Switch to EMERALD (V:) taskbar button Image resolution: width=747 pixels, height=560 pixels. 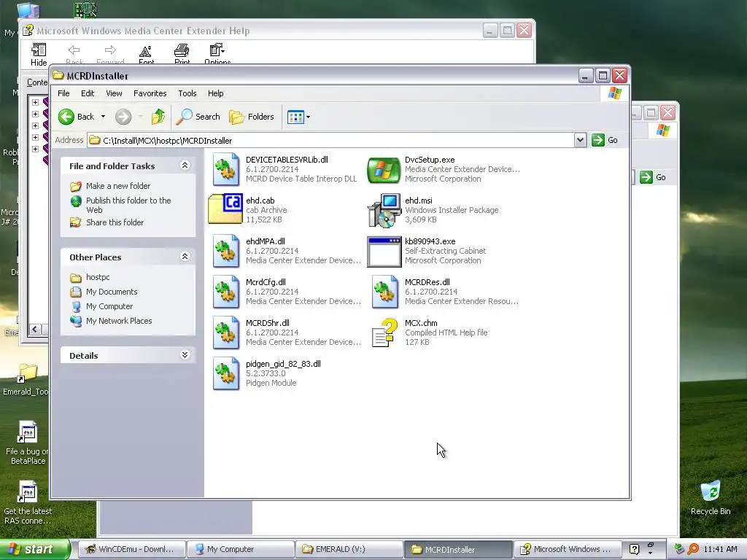pos(349,549)
